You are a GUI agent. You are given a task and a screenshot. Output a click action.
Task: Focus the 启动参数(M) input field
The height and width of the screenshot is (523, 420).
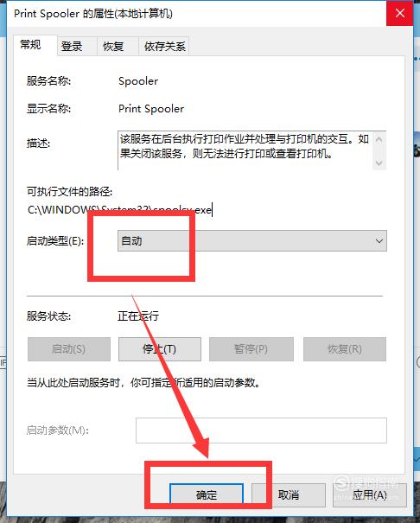261,431
